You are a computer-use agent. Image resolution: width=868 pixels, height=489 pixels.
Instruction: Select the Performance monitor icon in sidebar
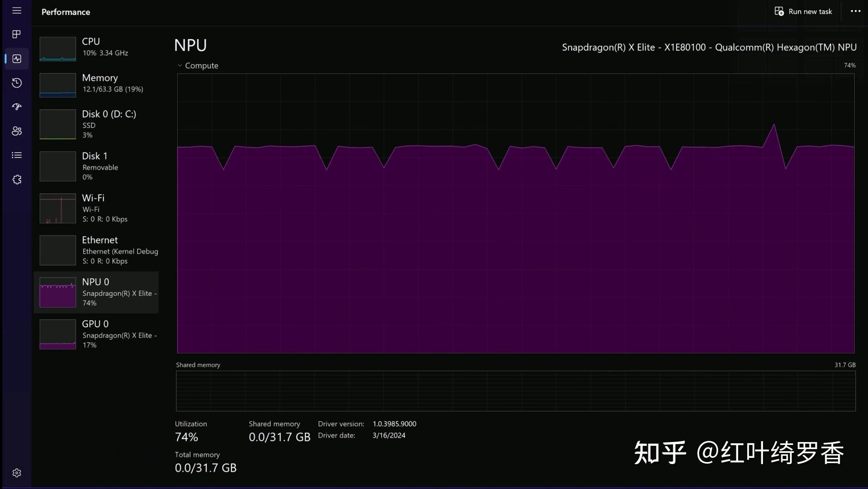(17, 59)
